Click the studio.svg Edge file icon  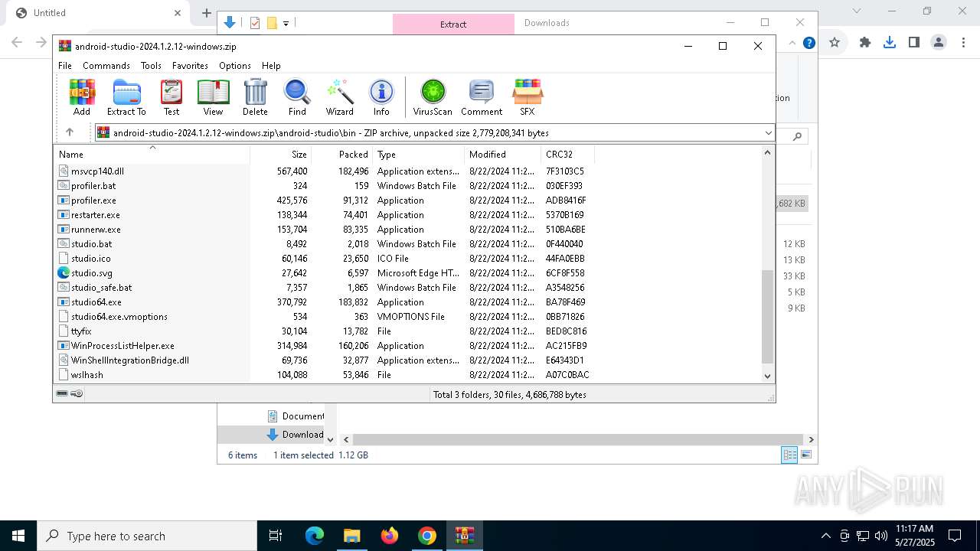[x=64, y=272]
